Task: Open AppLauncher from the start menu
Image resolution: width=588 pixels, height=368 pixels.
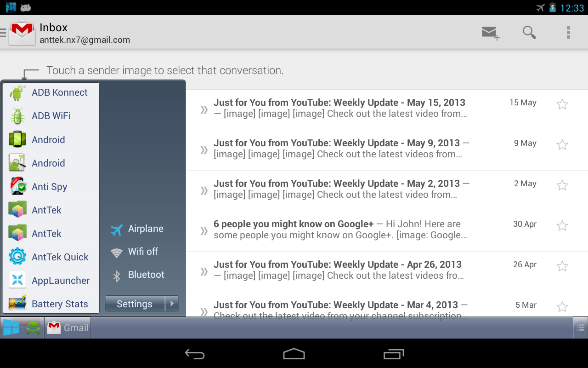Action: coord(51,280)
